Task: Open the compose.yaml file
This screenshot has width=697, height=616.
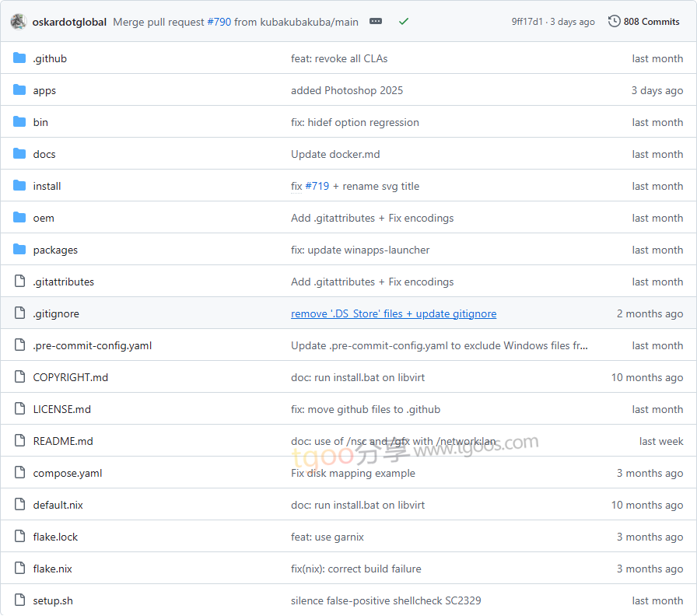Action: [x=68, y=473]
